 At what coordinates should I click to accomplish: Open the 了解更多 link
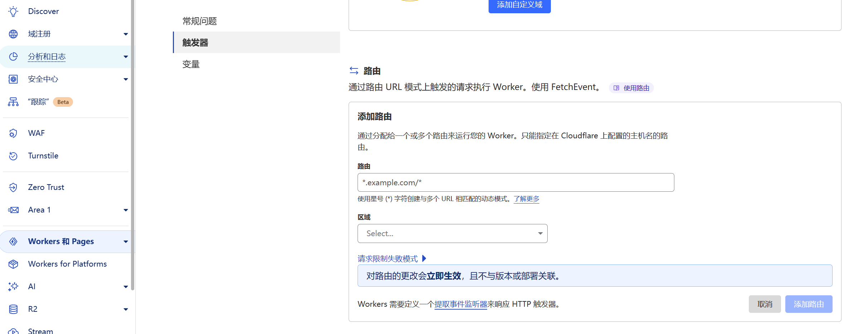click(x=526, y=199)
